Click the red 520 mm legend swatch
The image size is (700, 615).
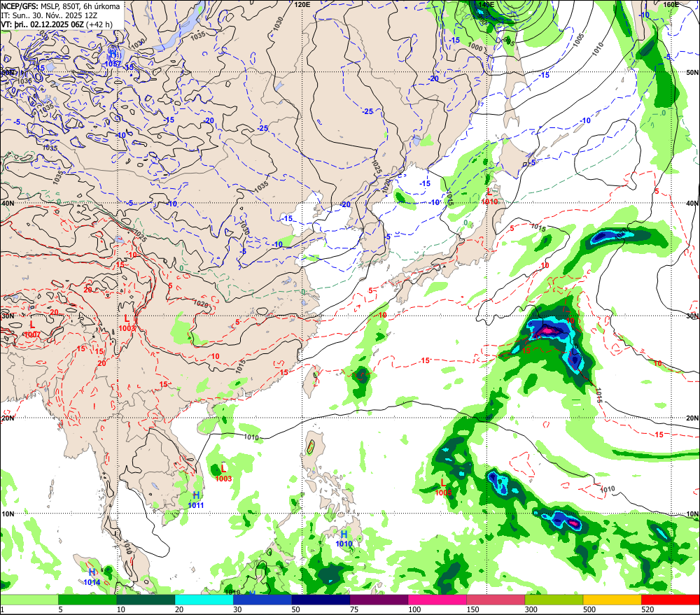tap(671, 600)
